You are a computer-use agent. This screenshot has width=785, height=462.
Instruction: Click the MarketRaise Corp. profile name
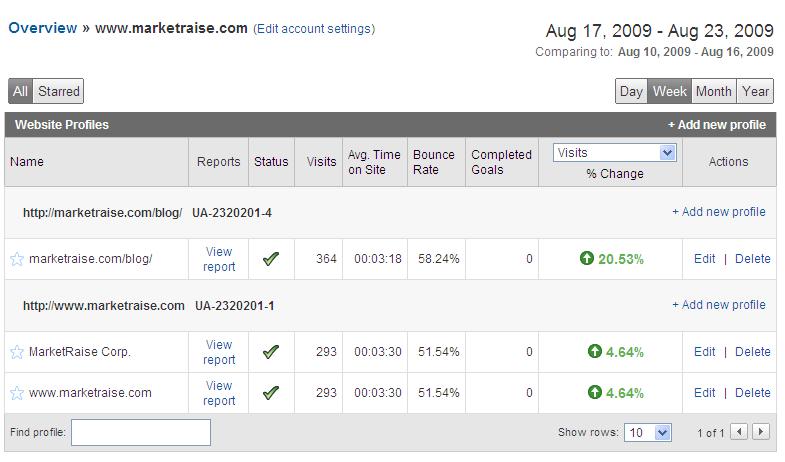pos(80,352)
